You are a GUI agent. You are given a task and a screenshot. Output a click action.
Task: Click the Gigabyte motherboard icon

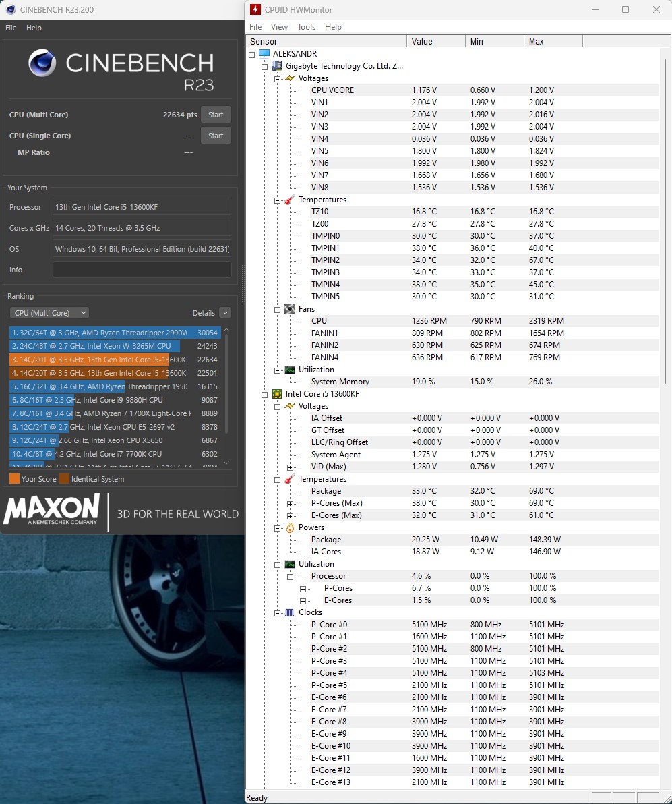point(277,66)
